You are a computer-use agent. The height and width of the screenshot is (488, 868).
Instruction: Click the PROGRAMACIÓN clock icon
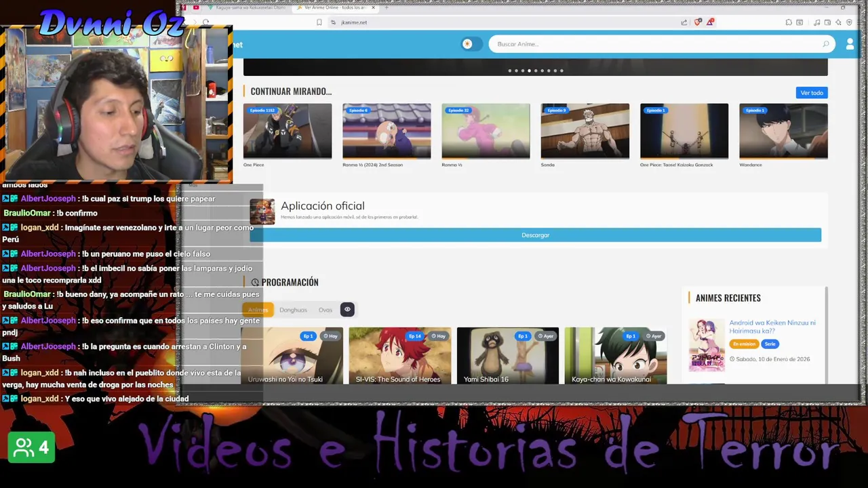255,283
